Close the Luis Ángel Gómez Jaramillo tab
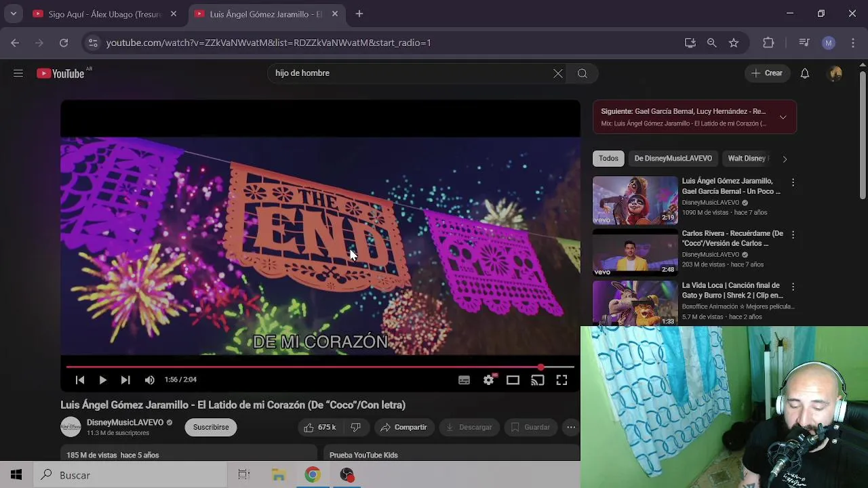 click(334, 14)
